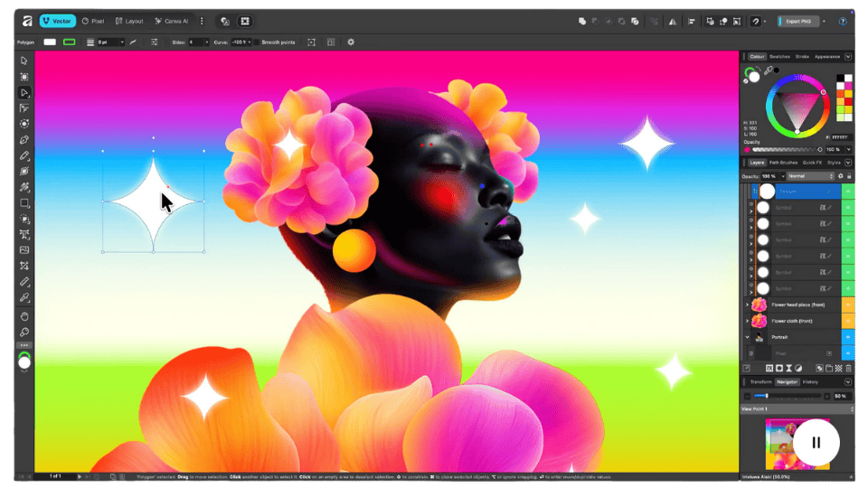Screen dimensions: 868x488
Task: Select the Zoom magnifier tool
Action: pyautogui.click(x=24, y=332)
